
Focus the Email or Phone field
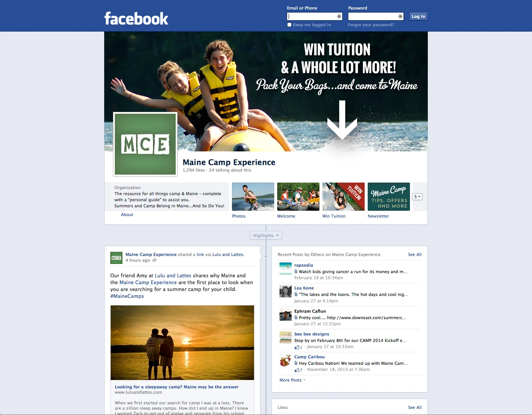(x=314, y=16)
